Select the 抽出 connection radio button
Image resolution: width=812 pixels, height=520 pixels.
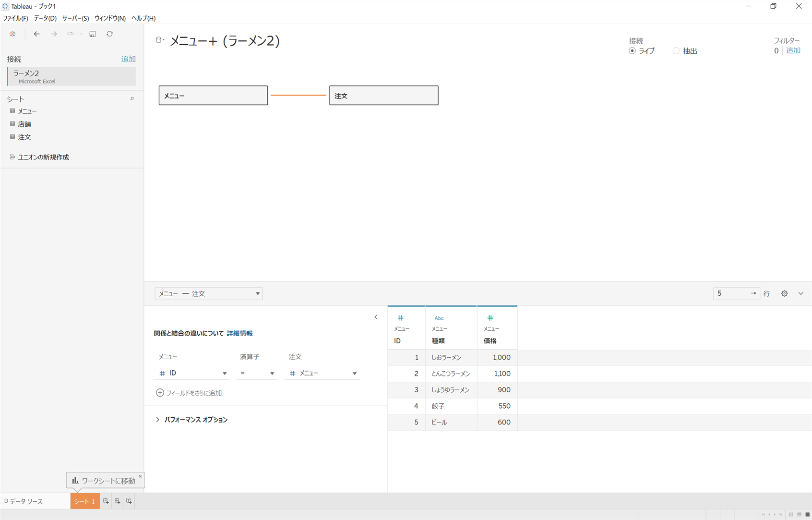point(676,50)
